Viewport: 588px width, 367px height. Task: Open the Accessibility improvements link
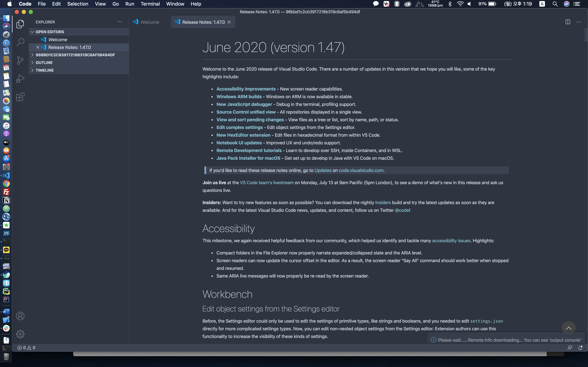[246, 89]
